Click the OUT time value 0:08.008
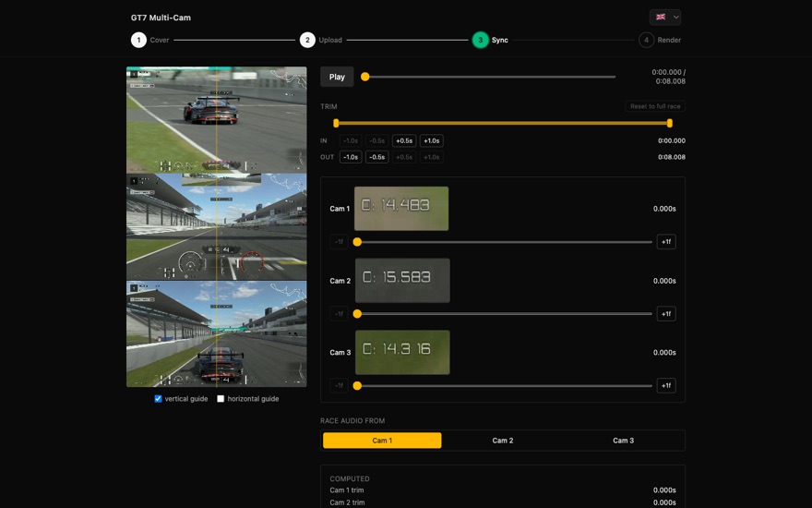This screenshot has width=812, height=508. 672,157
